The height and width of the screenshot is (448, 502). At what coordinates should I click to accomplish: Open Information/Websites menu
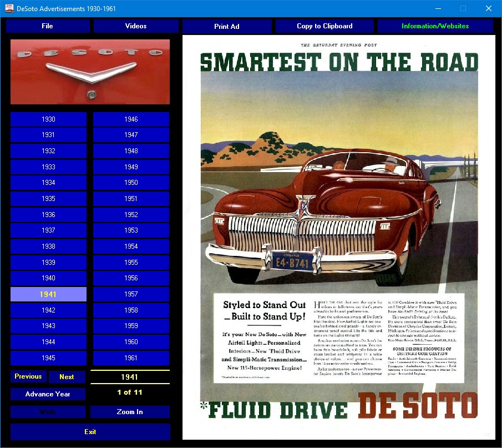click(435, 26)
